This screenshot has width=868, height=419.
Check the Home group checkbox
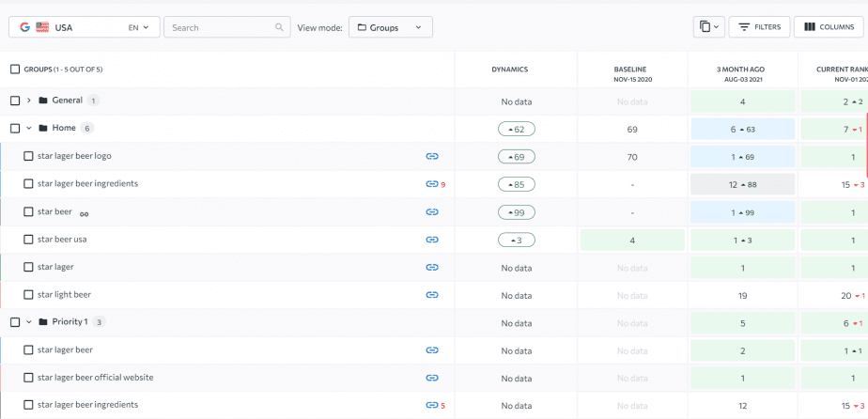(15, 129)
